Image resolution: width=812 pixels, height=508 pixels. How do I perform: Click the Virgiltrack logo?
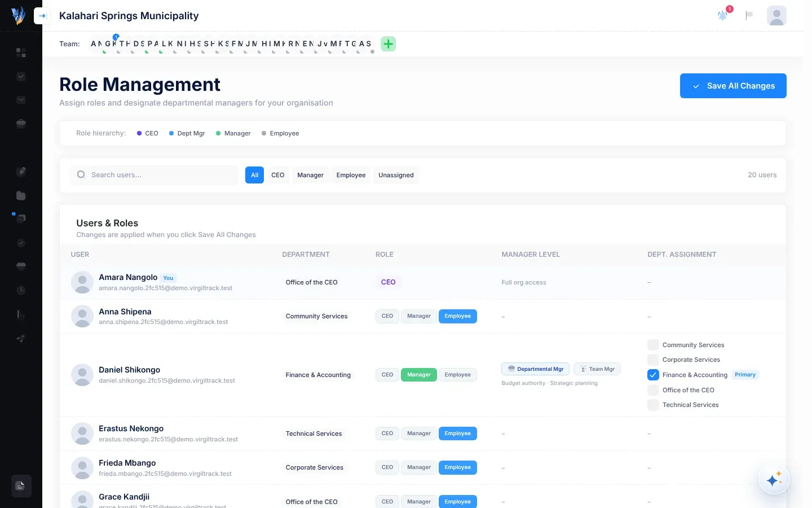(x=18, y=15)
